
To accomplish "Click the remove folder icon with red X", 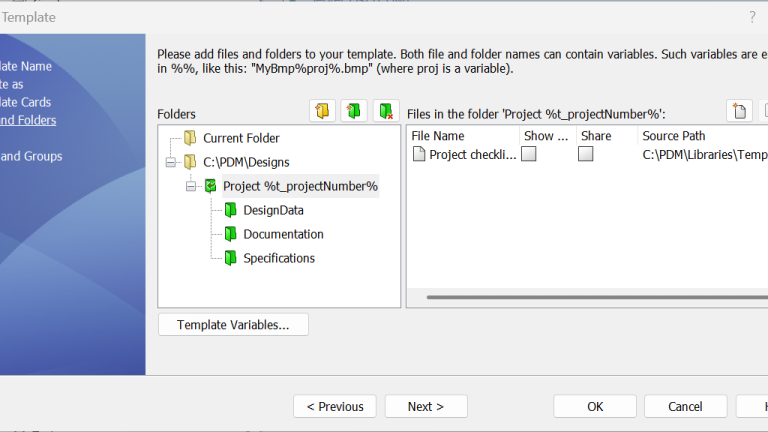I will point(386,111).
